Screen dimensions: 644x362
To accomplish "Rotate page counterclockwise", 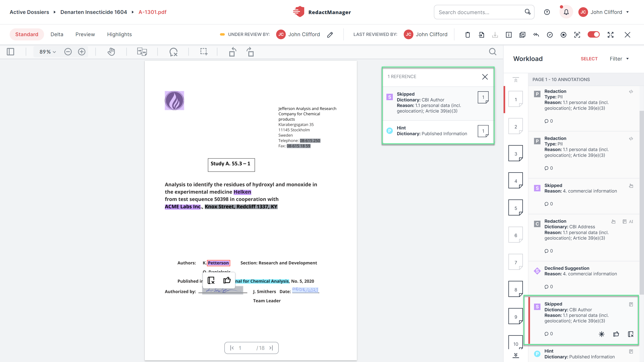I will (233, 52).
